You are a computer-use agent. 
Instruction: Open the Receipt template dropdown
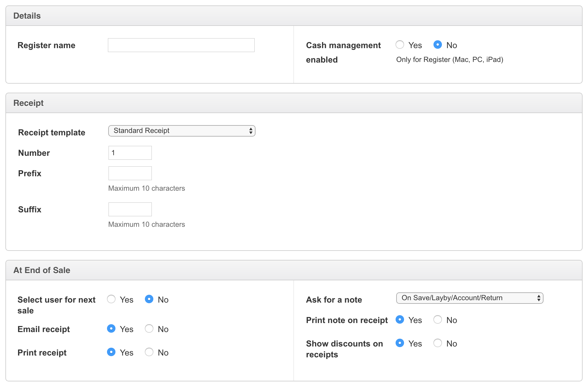point(182,131)
